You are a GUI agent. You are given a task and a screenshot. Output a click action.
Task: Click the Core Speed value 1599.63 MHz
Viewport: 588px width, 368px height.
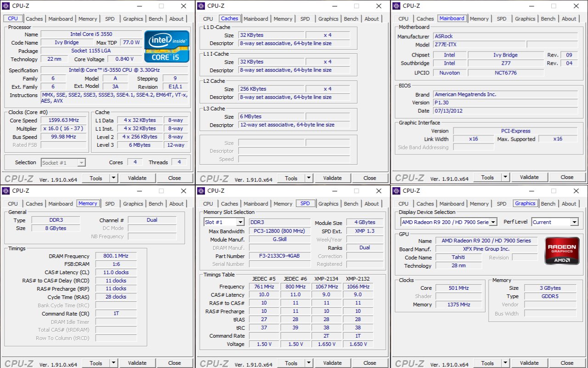pos(63,121)
